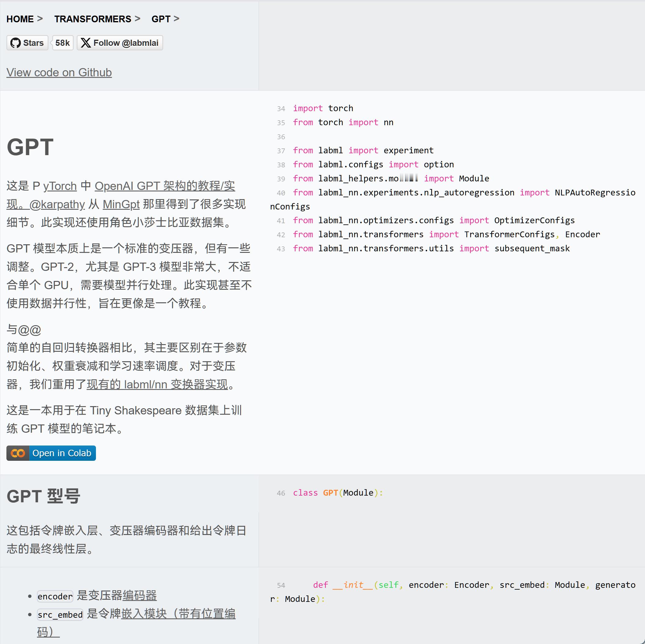Click '__init__' in the def line
This screenshot has height=644, width=645.
tap(353, 585)
